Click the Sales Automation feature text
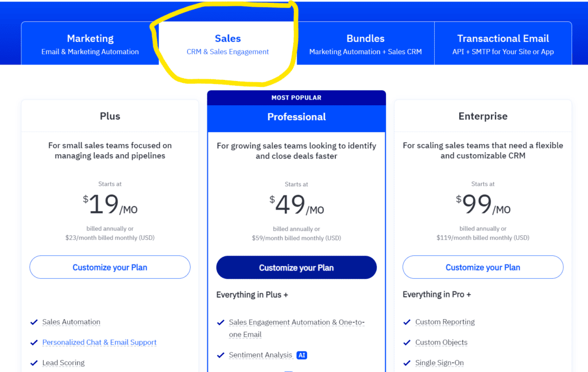The width and height of the screenshot is (588, 372). pyautogui.click(x=71, y=322)
